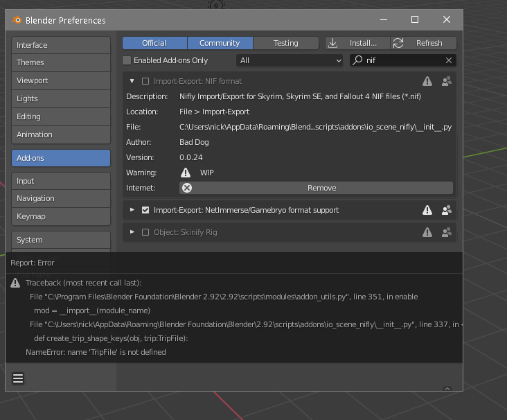Click community users icon on NIF format row
Viewport: 507px width, 420px height.
pyautogui.click(x=447, y=81)
